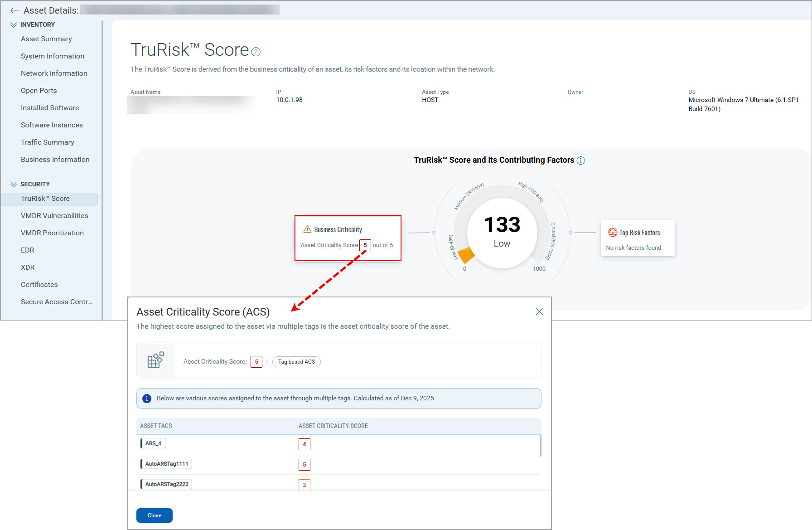
Task: Click the Top Risk Factors gauge icon
Action: [613, 232]
